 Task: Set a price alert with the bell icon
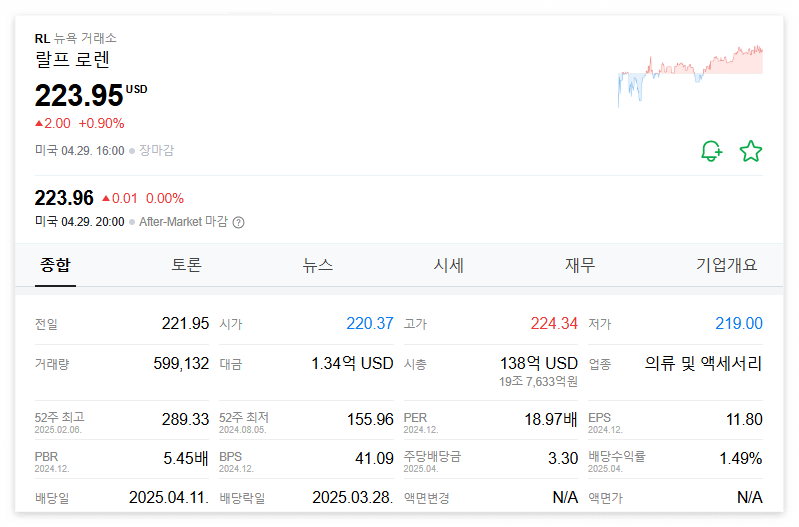(711, 151)
